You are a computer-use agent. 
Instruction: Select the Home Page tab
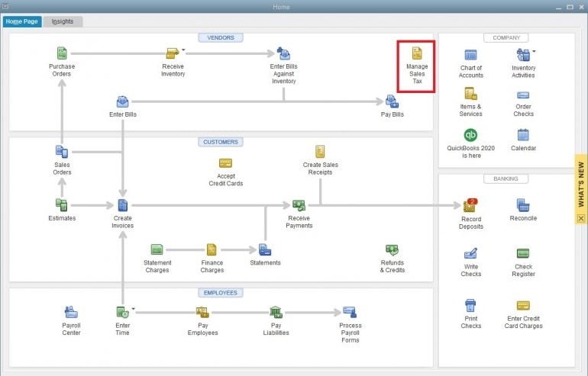pyautogui.click(x=21, y=21)
